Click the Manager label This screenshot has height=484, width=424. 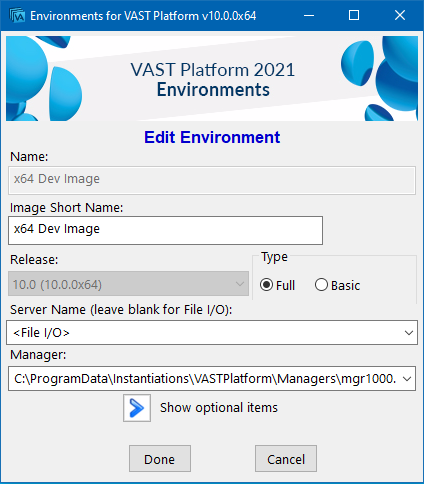[38, 355]
